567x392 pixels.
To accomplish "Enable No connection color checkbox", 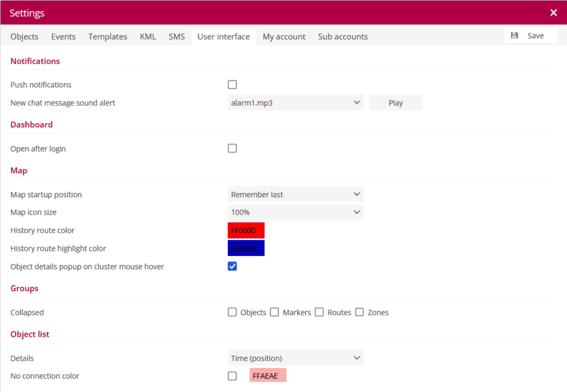I will (232, 376).
